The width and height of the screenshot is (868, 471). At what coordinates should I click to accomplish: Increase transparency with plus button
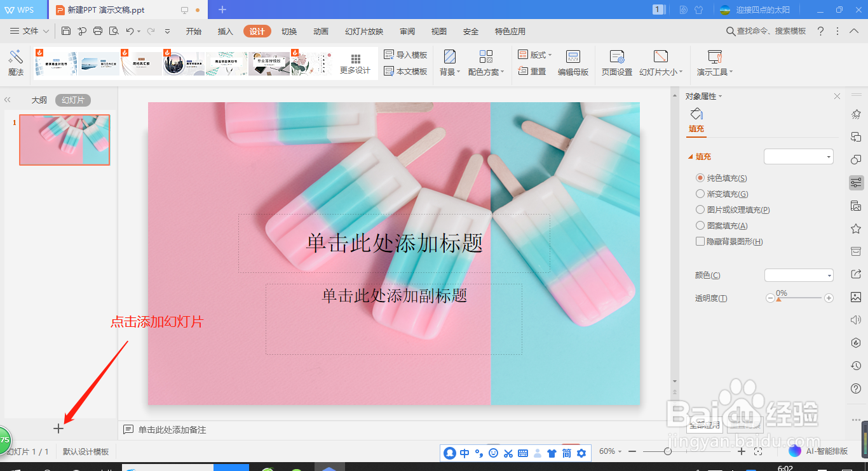829,298
